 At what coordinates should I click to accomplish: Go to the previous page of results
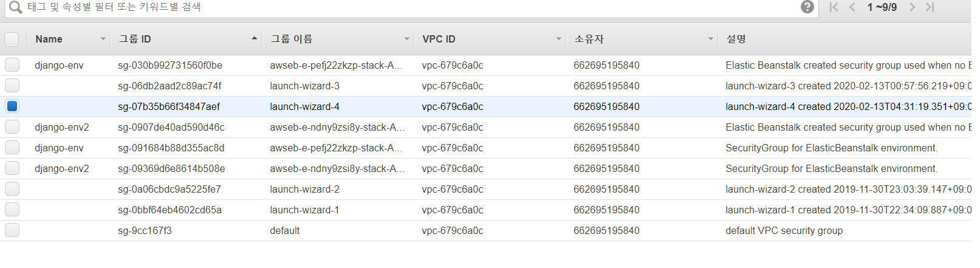click(x=852, y=7)
